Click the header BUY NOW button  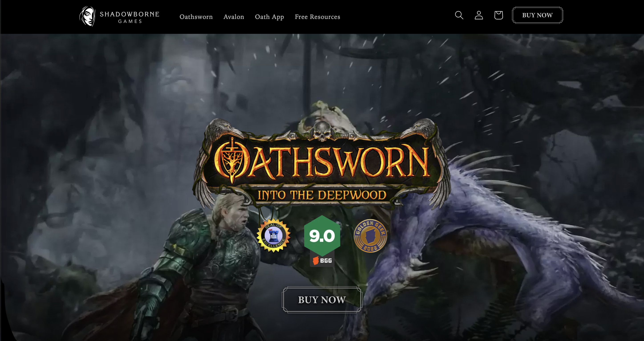(537, 15)
